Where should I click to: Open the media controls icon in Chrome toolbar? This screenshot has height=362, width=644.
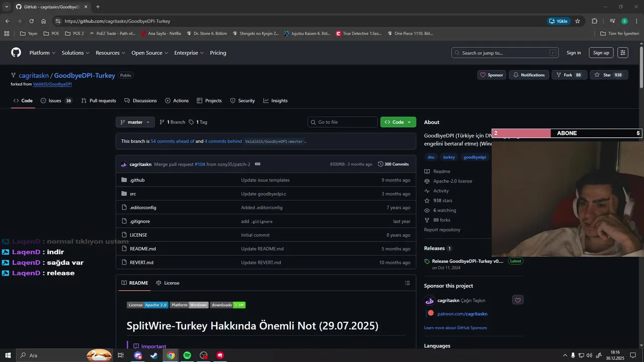click(x=612, y=21)
